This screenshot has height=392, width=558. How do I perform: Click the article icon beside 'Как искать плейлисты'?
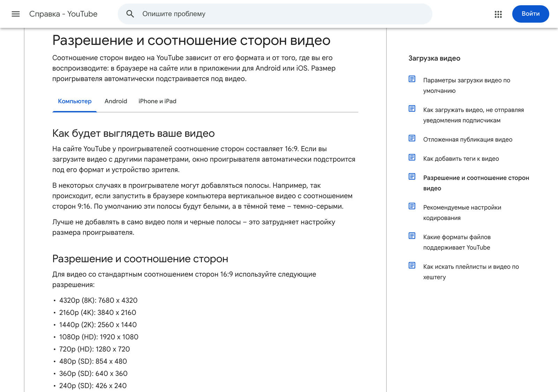tap(412, 266)
